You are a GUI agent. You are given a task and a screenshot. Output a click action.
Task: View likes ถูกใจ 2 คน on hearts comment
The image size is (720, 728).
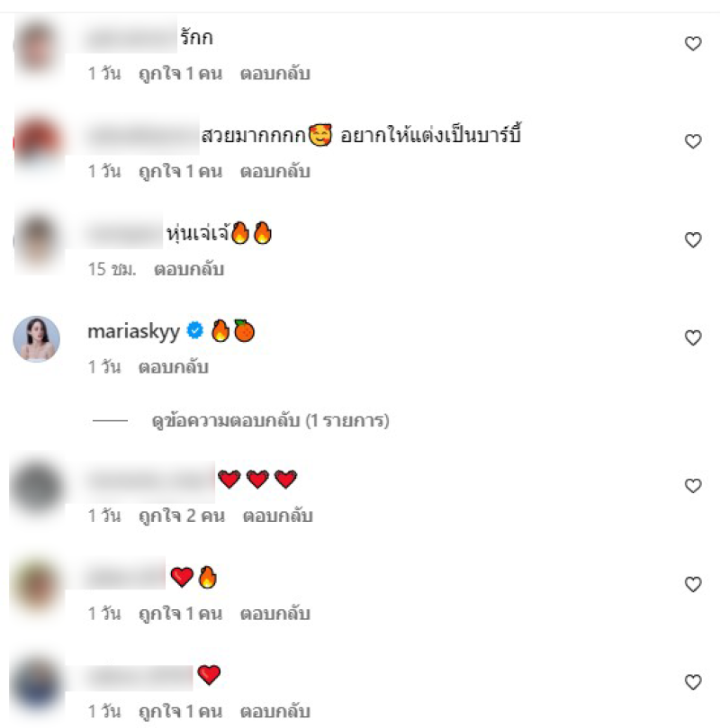[182, 516]
